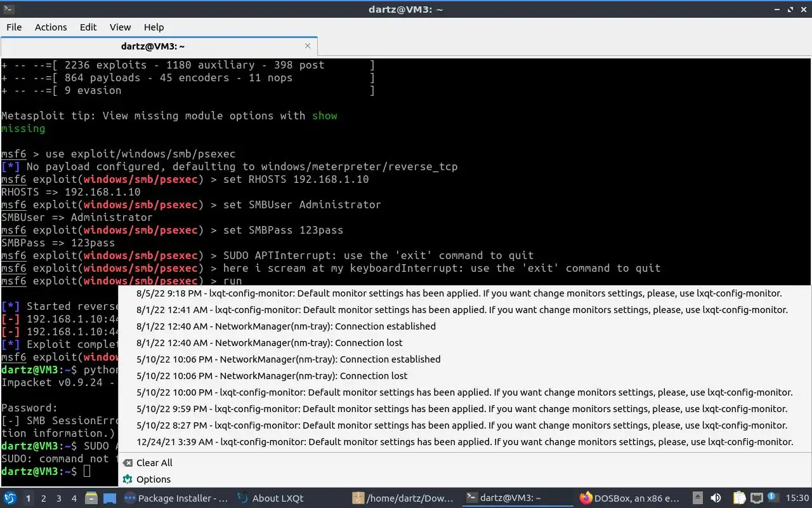
Task: Focus the dartz@VM3 terminal taskbar entry
Action: point(518,498)
